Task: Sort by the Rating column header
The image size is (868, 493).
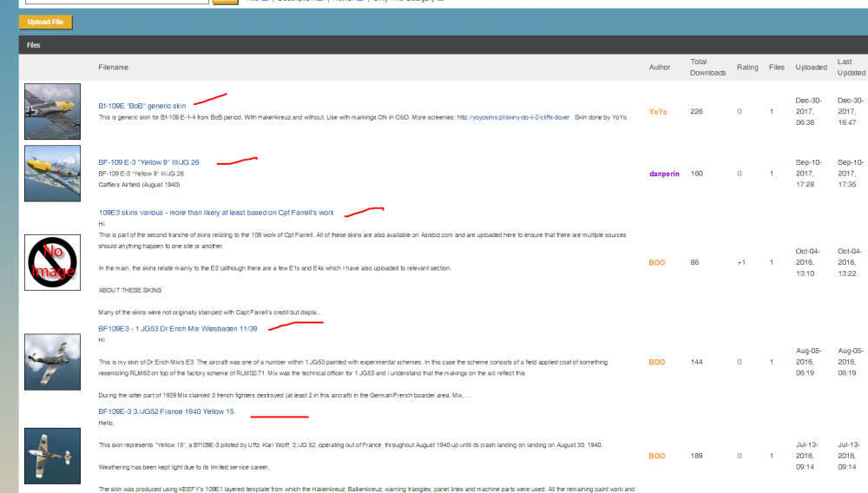Action: click(746, 67)
